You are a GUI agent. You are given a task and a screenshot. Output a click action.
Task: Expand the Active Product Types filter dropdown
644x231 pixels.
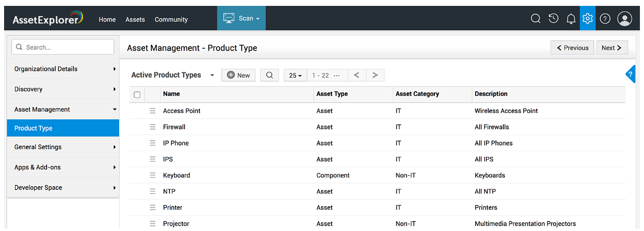212,75
